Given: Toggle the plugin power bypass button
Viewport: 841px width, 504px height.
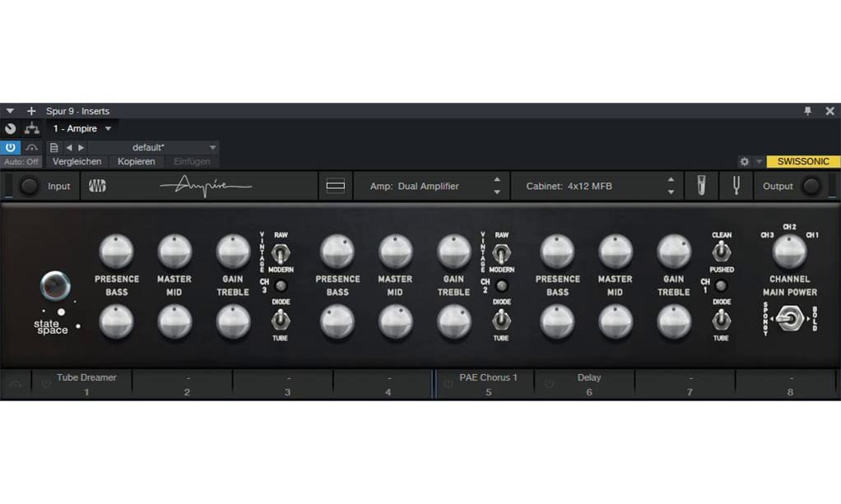Looking at the screenshot, I should pyautogui.click(x=10, y=147).
